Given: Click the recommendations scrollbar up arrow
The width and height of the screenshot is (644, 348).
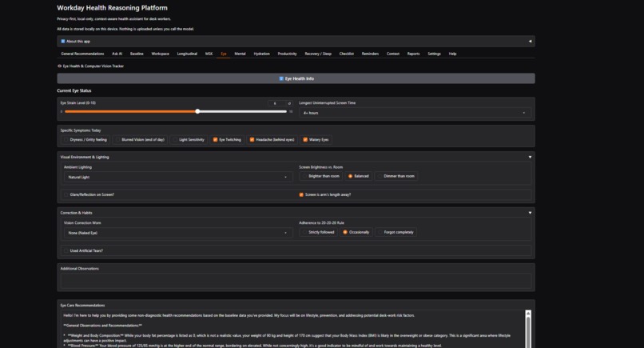Looking at the screenshot, I should [528, 314].
